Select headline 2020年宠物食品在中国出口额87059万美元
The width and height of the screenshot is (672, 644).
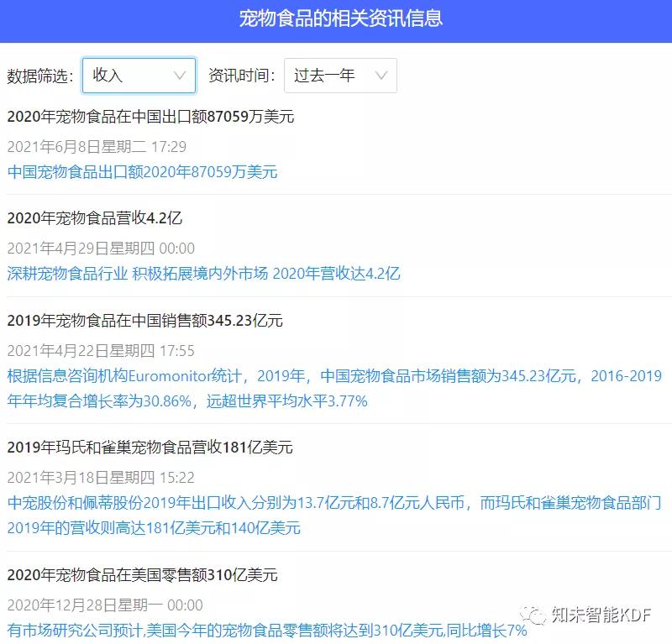(x=150, y=117)
